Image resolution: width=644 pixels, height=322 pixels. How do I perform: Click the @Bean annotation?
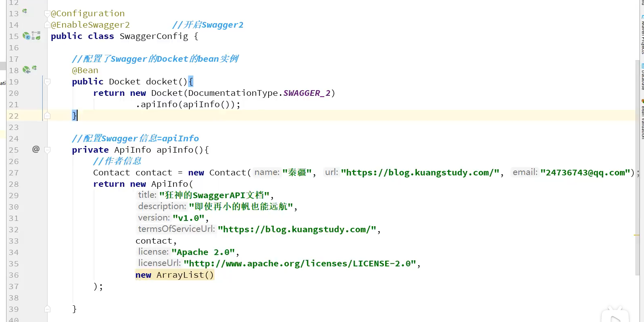[x=85, y=70]
